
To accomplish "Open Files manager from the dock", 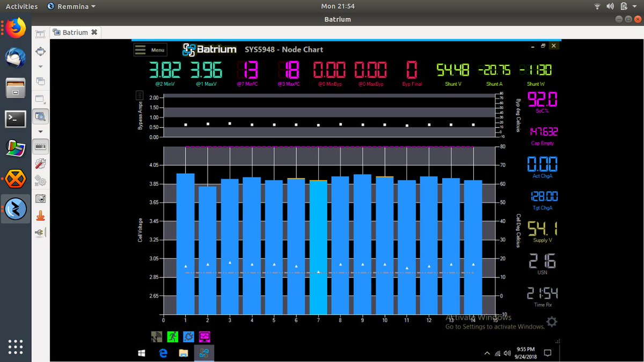I will click(16, 87).
